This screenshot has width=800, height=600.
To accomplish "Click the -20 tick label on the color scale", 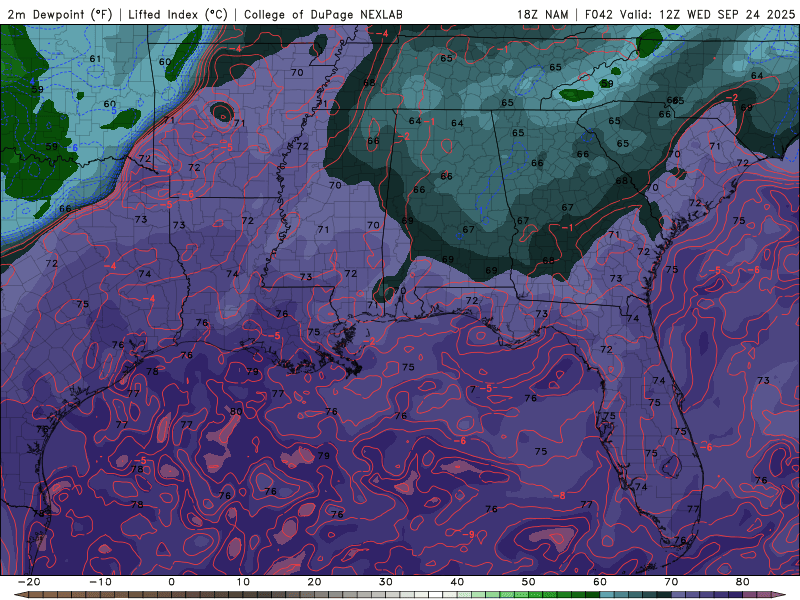I will pyautogui.click(x=29, y=582).
